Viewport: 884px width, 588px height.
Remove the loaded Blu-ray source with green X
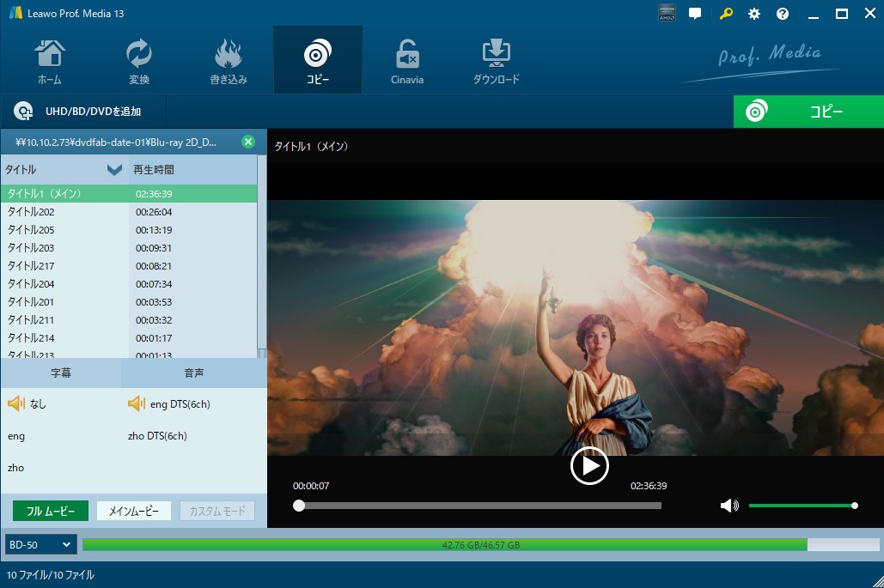[248, 142]
